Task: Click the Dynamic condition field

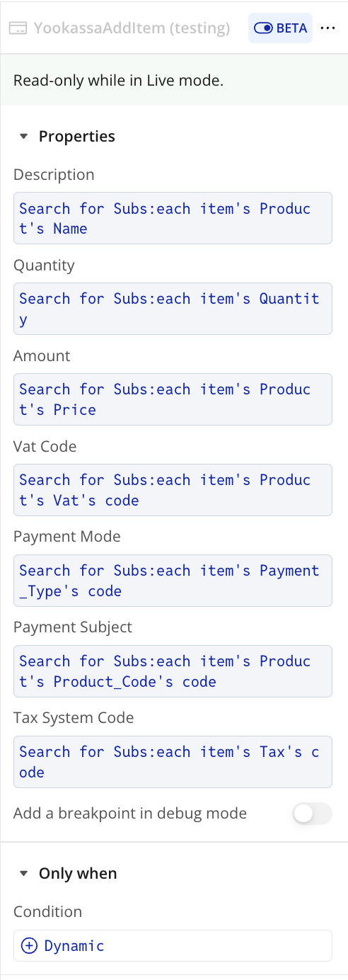Action: pyautogui.click(x=173, y=946)
